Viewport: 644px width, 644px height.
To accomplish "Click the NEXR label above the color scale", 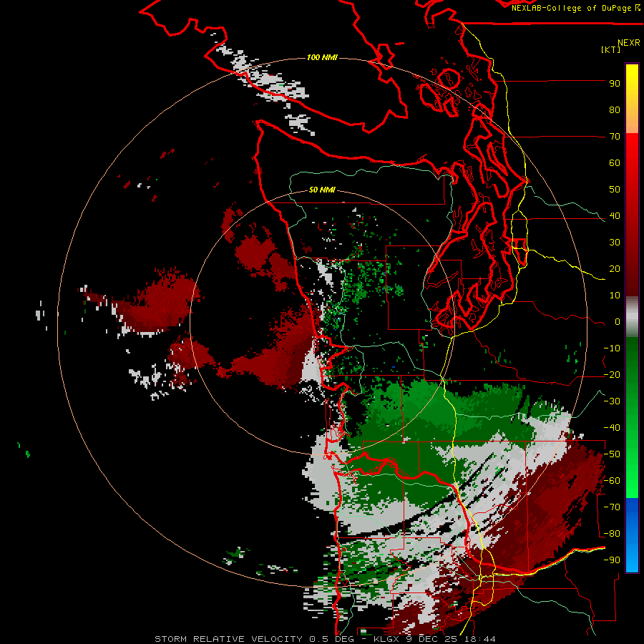I will [628, 43].
